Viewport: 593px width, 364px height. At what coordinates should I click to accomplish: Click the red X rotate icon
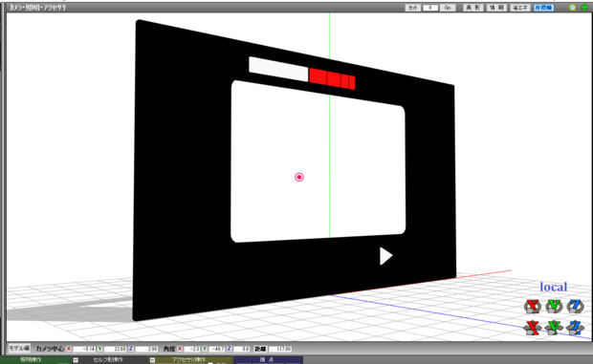(533, 307)
